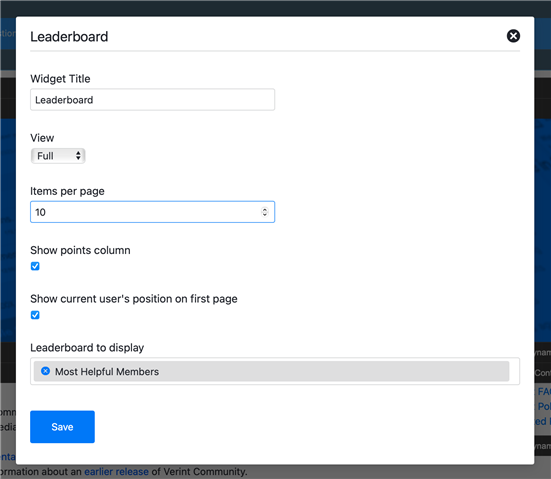
Task: Focus the Items per page number field
Action: 152,212
